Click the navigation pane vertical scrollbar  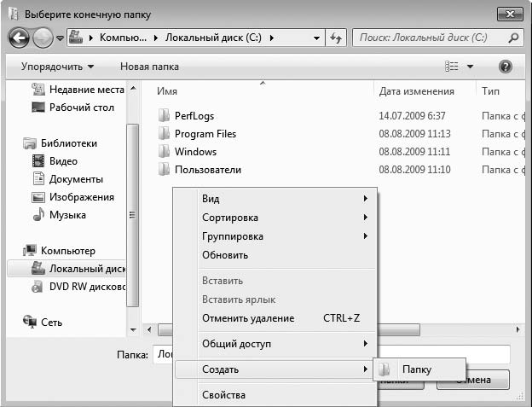tap(132, 213)
